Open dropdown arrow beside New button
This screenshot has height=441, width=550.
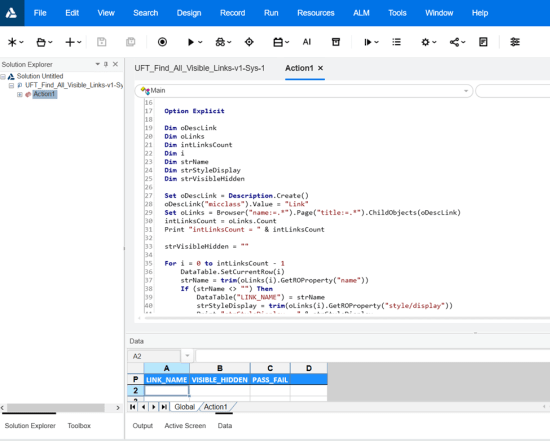[x=21, y=42]
